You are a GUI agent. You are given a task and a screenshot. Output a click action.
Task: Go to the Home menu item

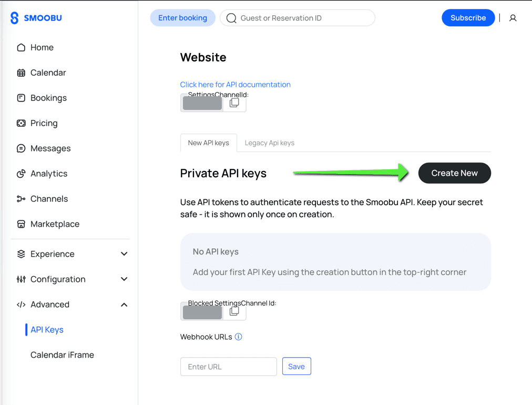[x=42, y=47]
